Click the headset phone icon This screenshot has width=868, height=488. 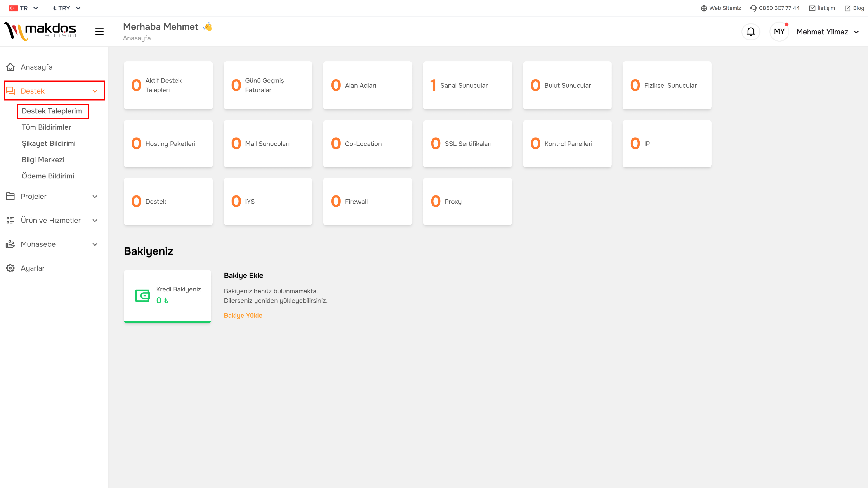(754, 8)
